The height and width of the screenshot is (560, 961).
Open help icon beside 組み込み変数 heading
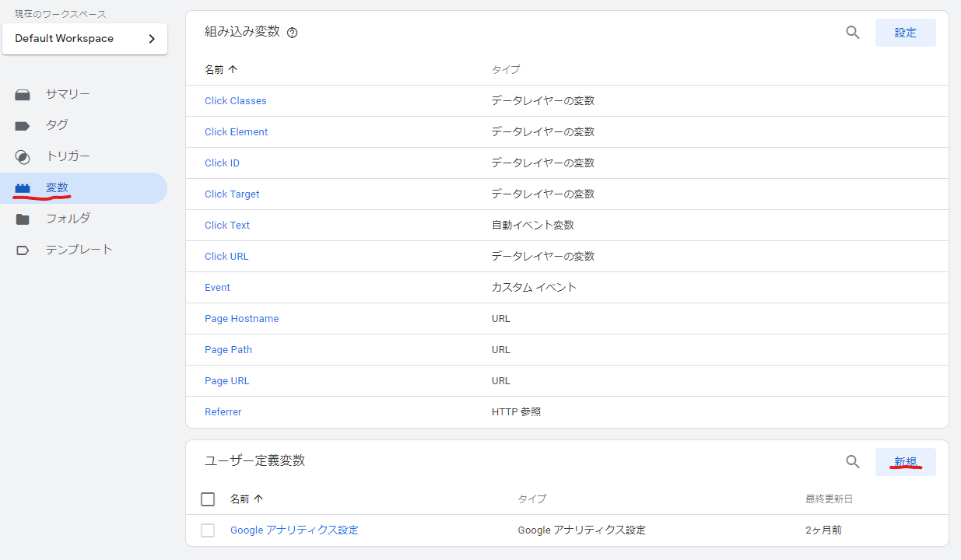pos(293,33)
